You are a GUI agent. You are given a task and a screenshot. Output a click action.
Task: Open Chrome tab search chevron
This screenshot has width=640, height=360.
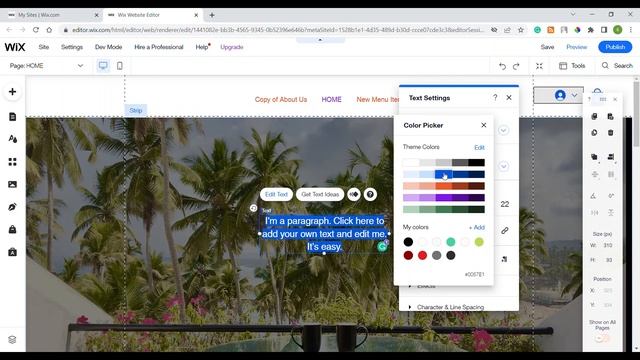[x=573, y=14]
